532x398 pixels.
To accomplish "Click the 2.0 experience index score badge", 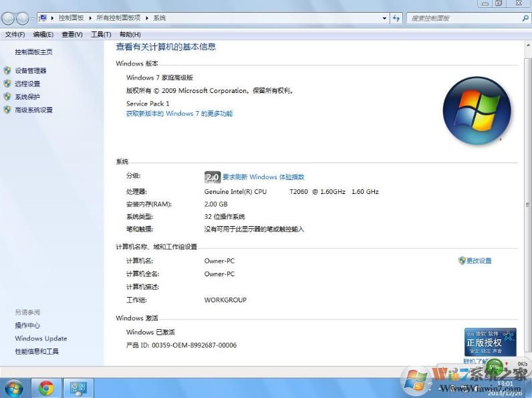I will click(213, 177).
